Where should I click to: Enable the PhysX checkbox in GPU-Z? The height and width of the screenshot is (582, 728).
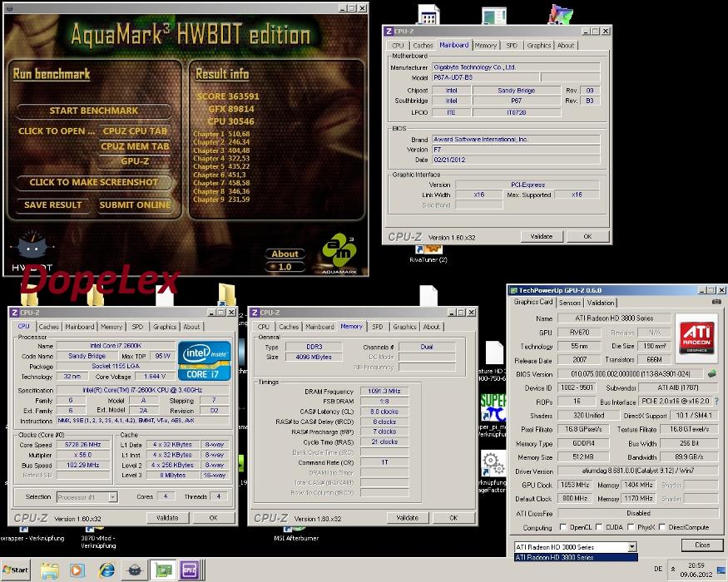tap(631, 527)
